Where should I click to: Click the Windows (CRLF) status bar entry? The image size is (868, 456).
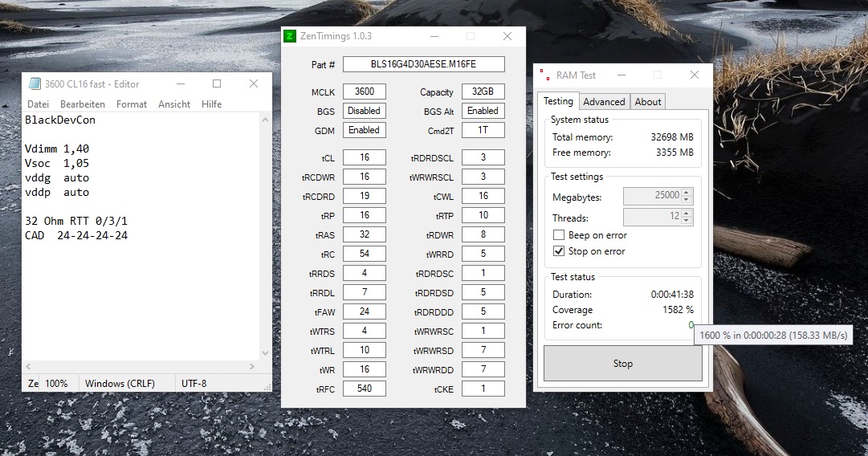tap(120, 384)
